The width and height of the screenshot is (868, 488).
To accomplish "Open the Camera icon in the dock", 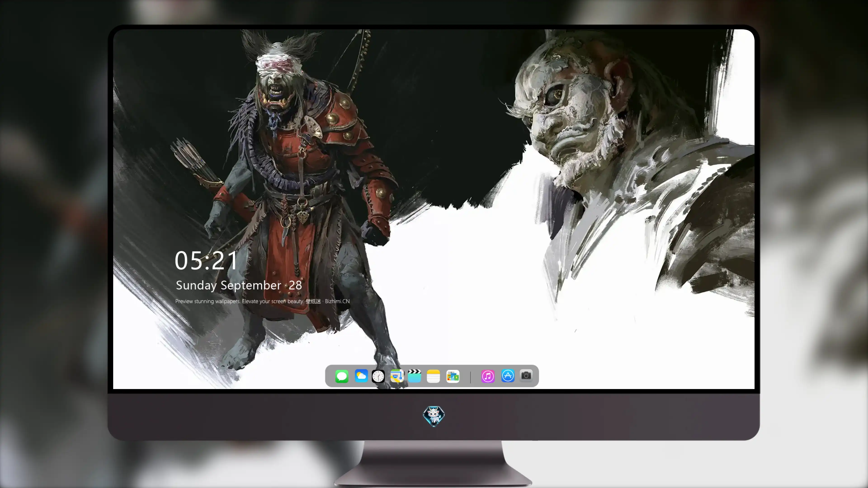I will point(526,375).
